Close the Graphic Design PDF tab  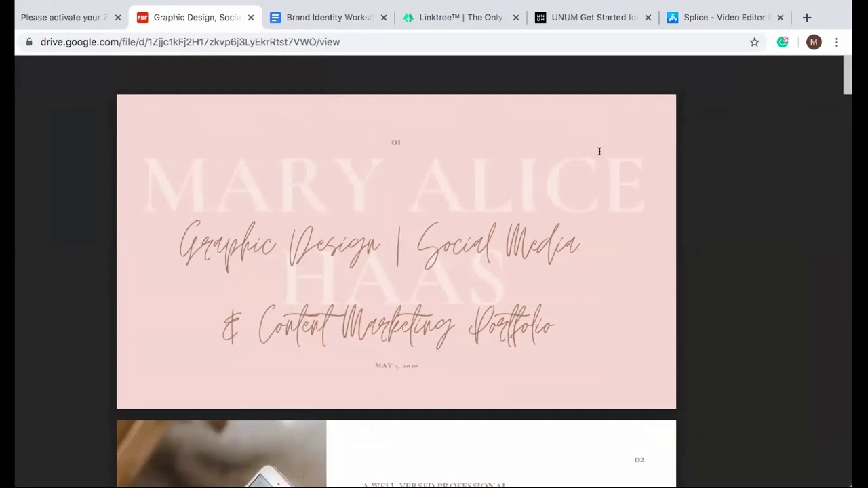[251, 18]
